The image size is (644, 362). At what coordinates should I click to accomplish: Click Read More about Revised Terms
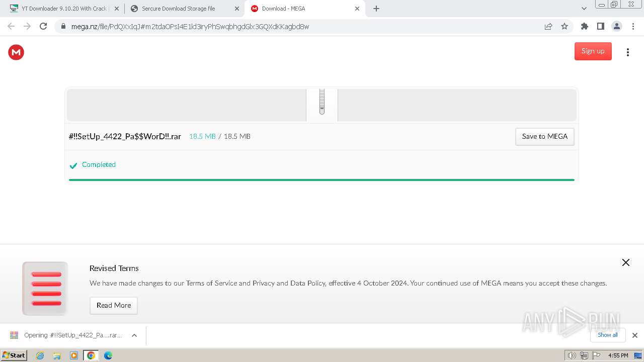[x=113, y=305]
